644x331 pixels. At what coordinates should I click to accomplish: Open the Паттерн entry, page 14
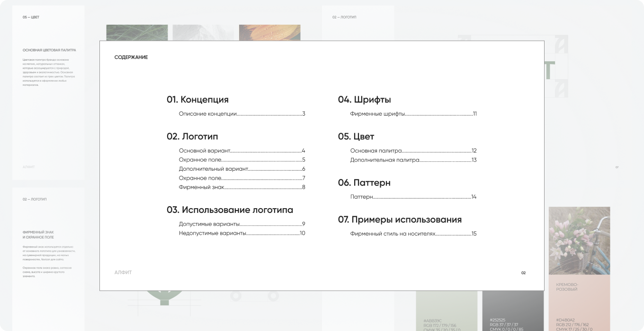(x=413, y=197)
